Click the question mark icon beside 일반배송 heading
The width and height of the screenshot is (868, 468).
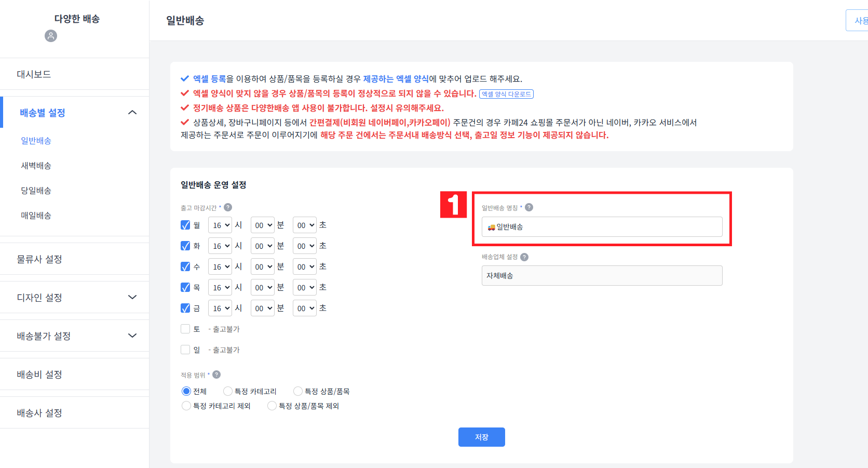click(529, 207)
